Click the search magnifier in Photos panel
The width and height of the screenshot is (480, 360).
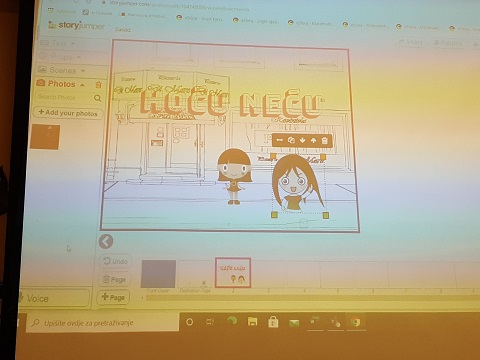pyautogui.click(x=97, y=98)
